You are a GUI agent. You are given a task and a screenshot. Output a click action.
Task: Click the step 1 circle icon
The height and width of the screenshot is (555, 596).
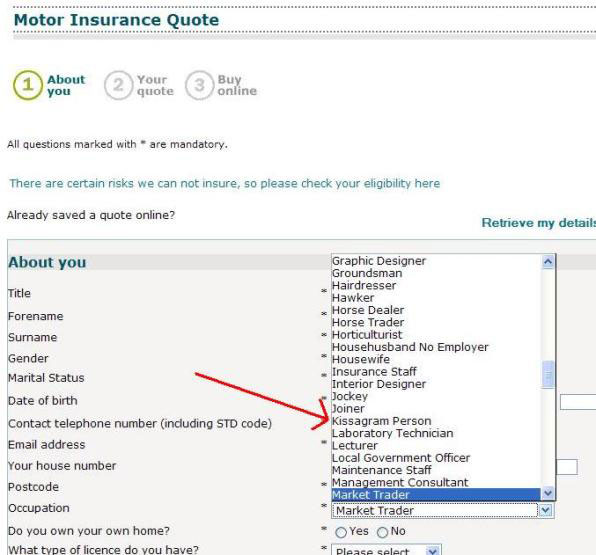point(27,85)
